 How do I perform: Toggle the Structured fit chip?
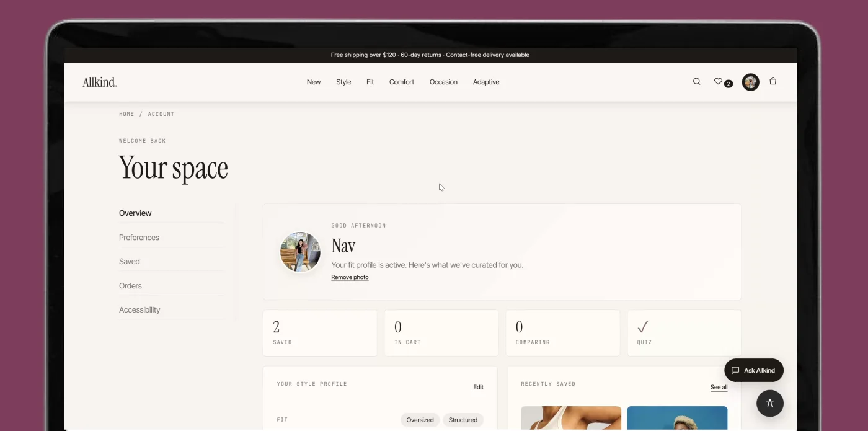(463, 420)
